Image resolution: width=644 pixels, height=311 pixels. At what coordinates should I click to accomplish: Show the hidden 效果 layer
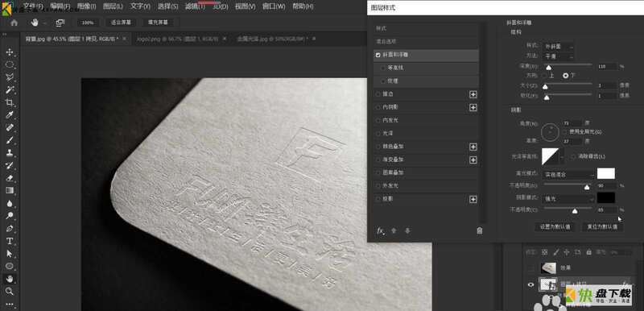pos(530,267)
